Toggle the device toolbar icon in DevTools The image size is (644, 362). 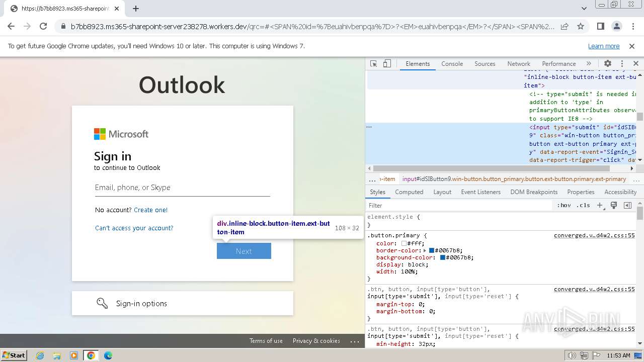[x=387, y=64]
